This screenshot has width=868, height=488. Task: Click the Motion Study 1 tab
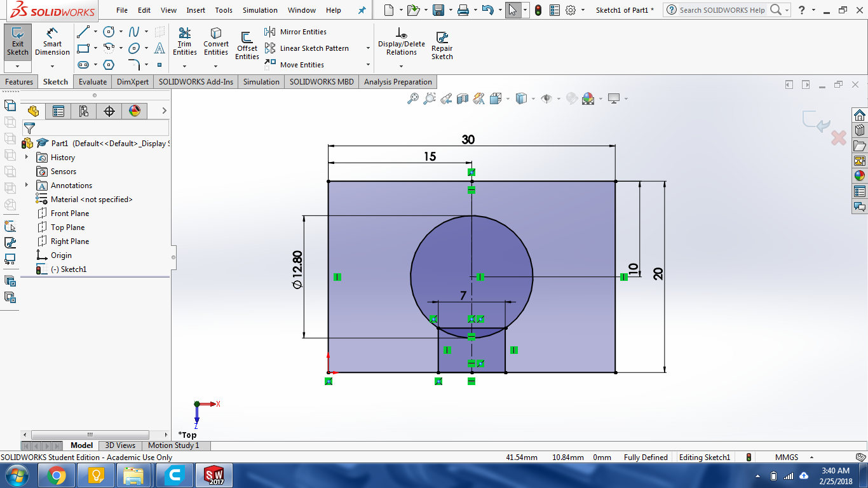pyautogui.click(x=173, y=445)
